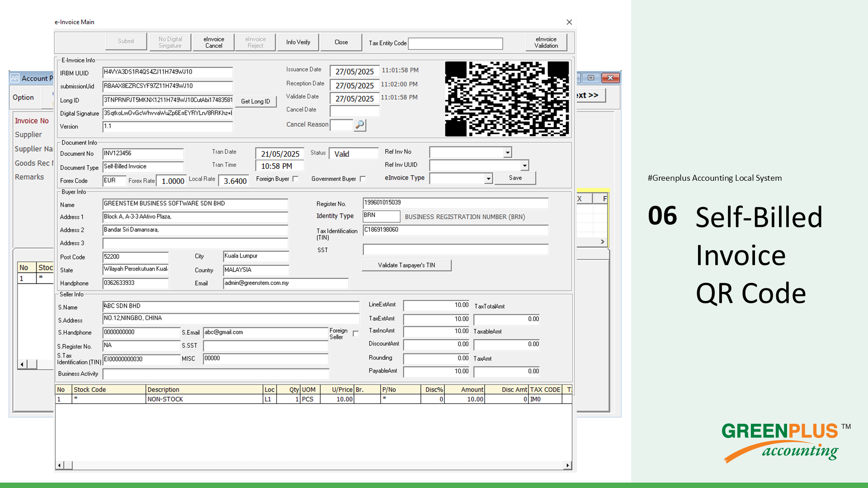Click the Description column header
Viewport: 868px width, 488px height.
(204, 390)
